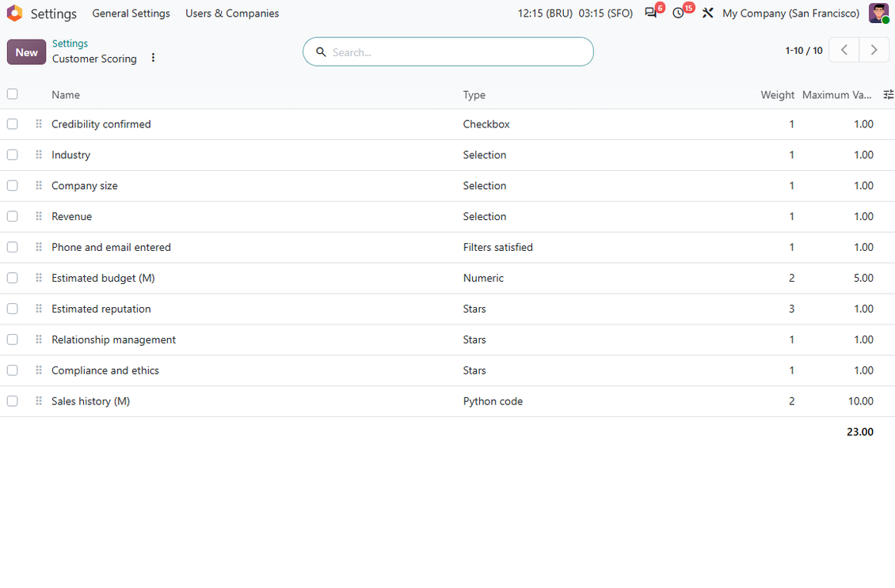The height and width of the screenshot is (588, 895).
Task: Click the 1-10 / 10 pager counter
Action: (804, 50)
